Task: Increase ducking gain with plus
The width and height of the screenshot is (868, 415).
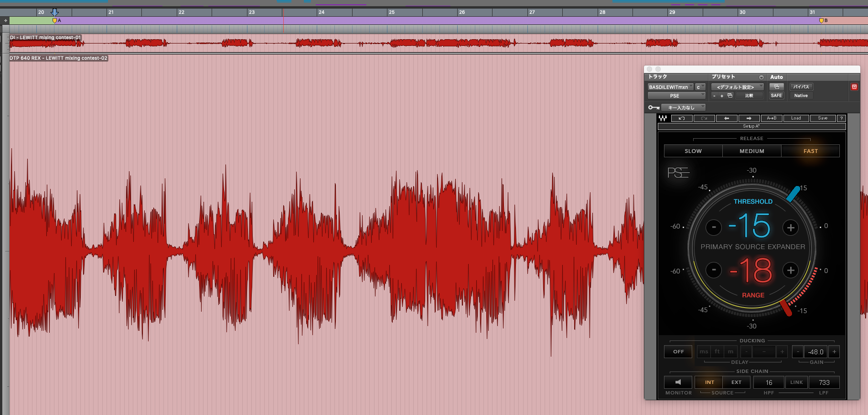Action: [x=834, y=352]
